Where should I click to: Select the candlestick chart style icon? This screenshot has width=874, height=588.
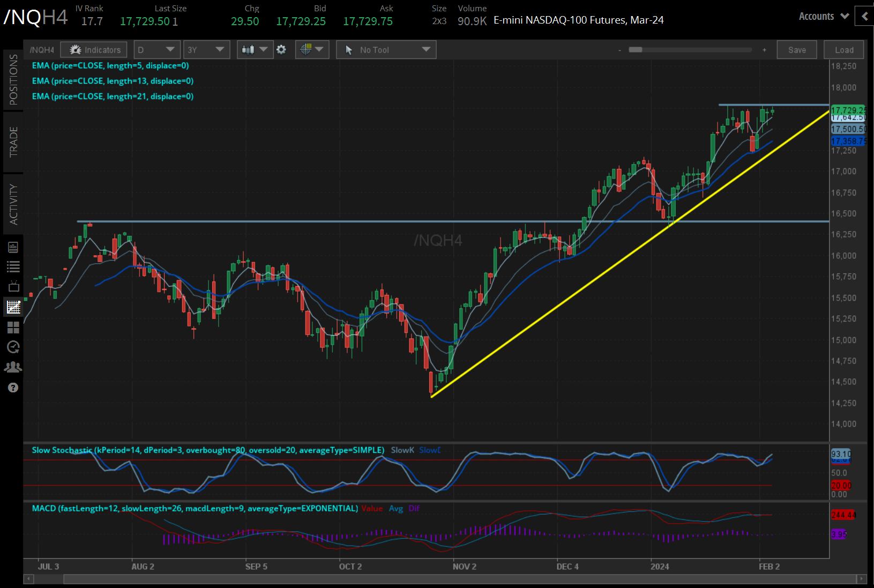(249, 49)
